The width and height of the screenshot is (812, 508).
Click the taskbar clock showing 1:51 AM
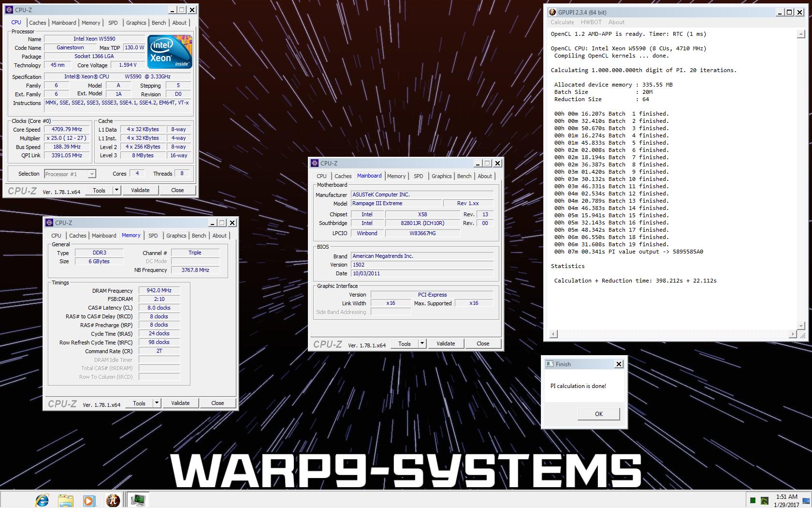pos(786,500)
